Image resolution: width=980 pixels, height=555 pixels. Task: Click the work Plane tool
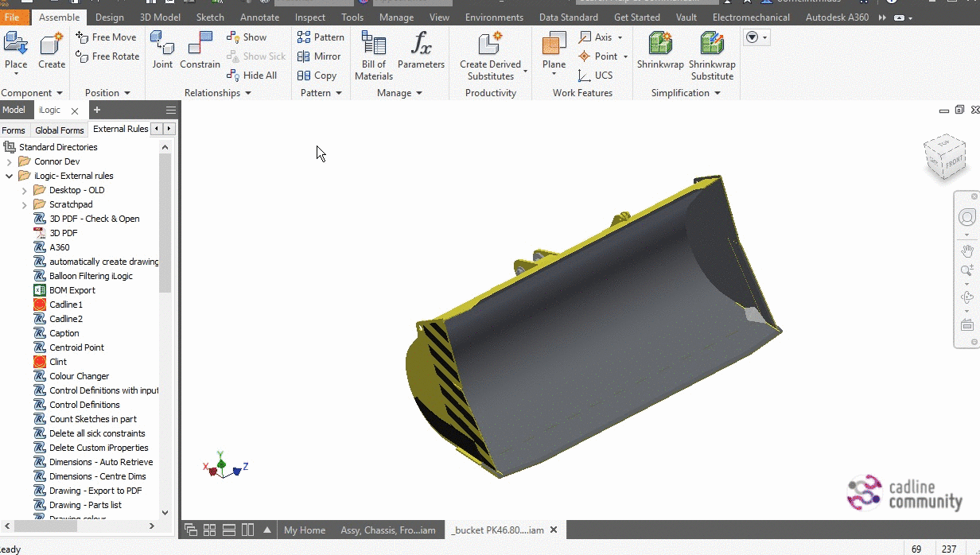pyautogui.click(x=554, y=50)
